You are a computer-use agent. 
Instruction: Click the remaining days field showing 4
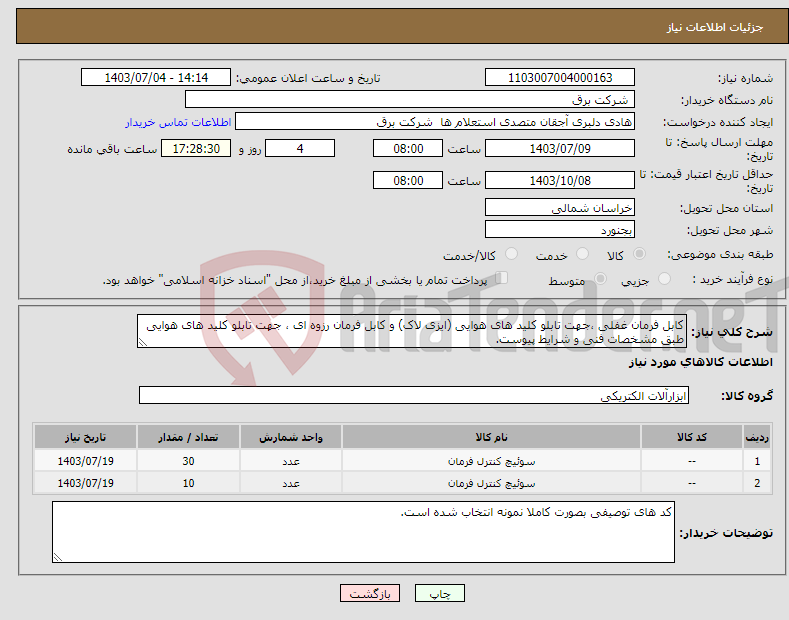(300, 148)
